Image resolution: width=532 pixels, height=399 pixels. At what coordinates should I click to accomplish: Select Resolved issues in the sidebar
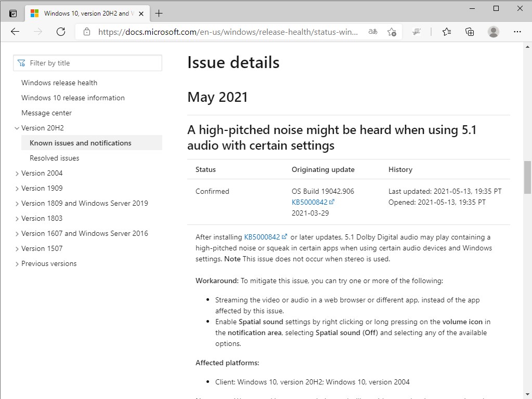(x=55, y=158)
